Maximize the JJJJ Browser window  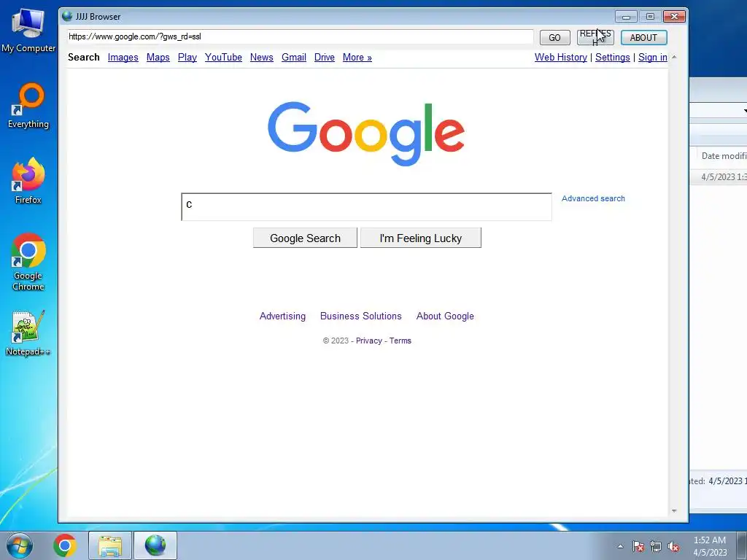point(650,17)
